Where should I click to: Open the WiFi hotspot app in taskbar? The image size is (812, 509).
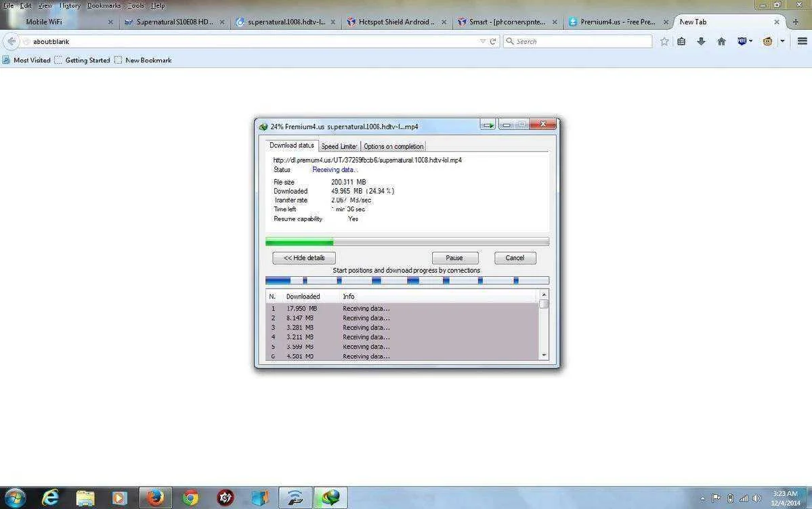coord(295,498)
